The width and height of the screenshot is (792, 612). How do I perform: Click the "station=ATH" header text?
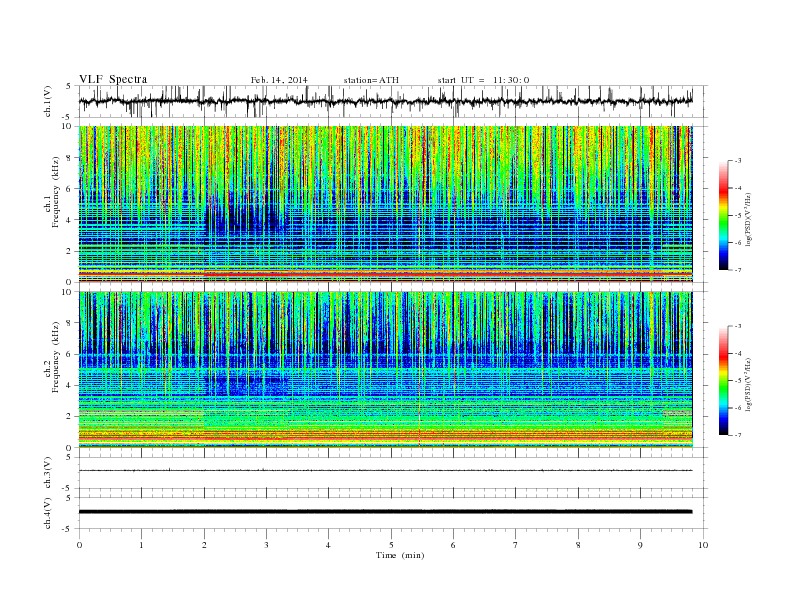[x=371, y=80]
